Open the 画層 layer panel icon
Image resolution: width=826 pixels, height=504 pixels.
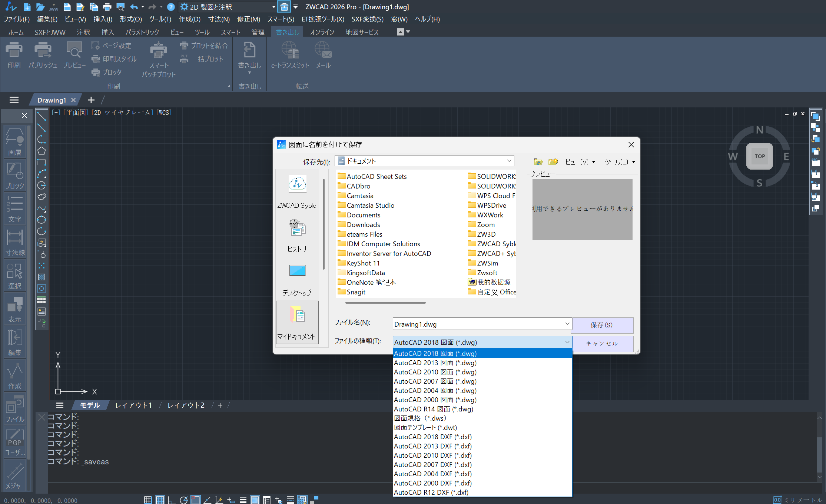pyautogui.click(x=15, y=142)
